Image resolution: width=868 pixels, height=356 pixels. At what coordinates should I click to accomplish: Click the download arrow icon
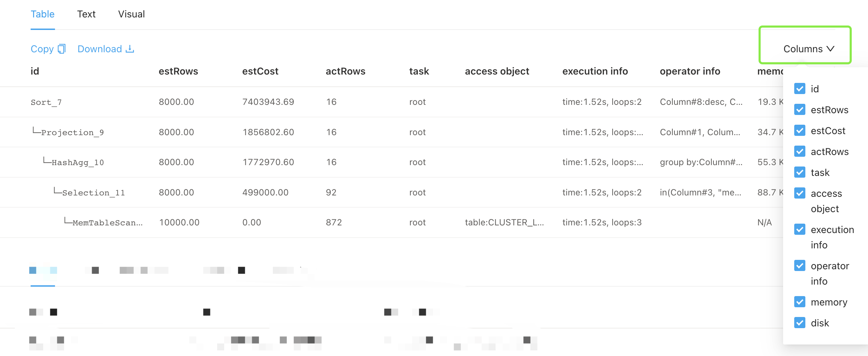(130, 49)
